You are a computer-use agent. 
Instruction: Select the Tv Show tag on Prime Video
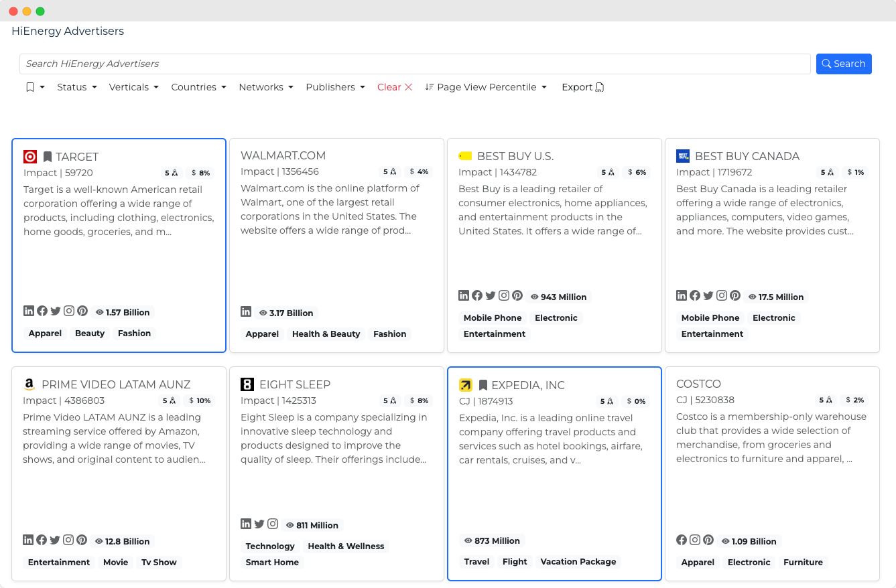(x=159, y=562)
